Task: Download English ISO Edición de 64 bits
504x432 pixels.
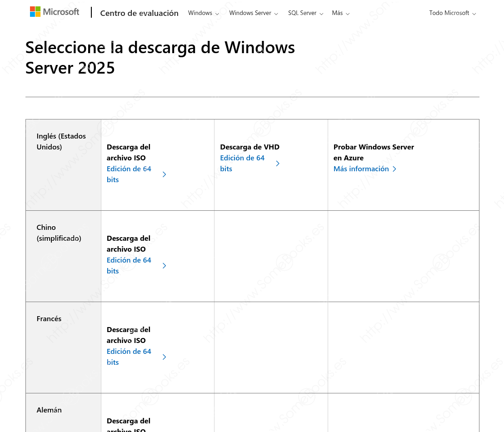Action: [x=129, y=174]
